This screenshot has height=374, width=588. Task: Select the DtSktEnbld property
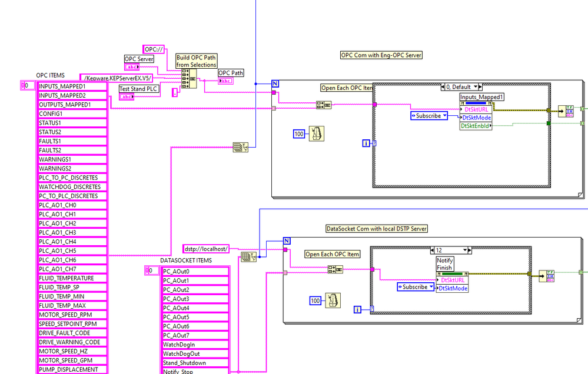point(476,126)
